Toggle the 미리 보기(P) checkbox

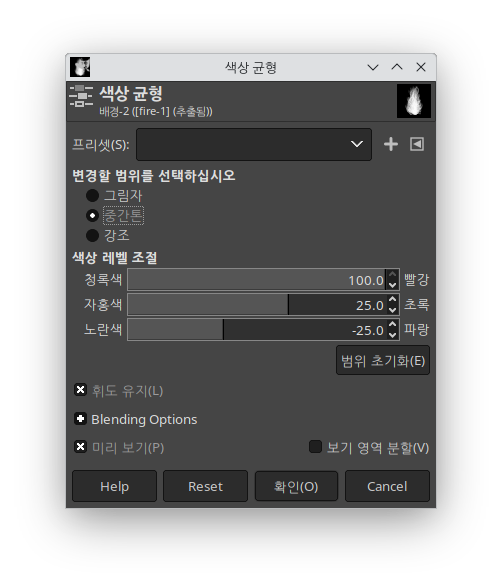tap(80, 447)
